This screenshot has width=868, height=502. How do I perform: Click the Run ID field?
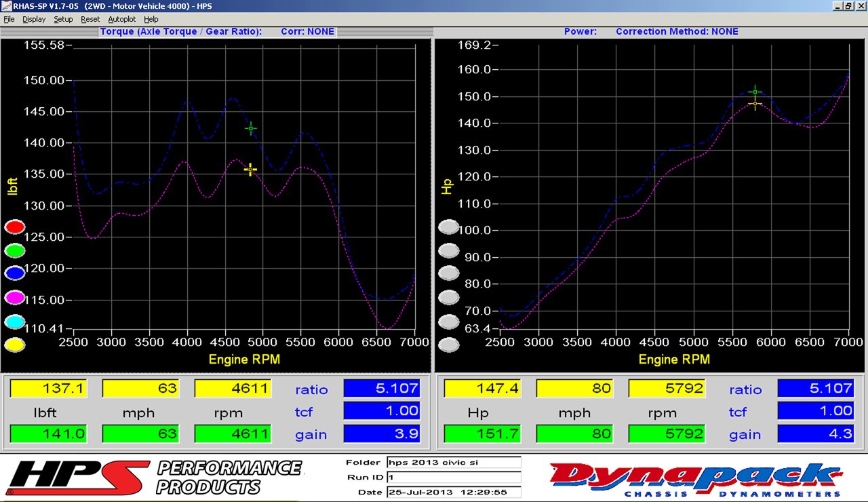click(454, 478)
